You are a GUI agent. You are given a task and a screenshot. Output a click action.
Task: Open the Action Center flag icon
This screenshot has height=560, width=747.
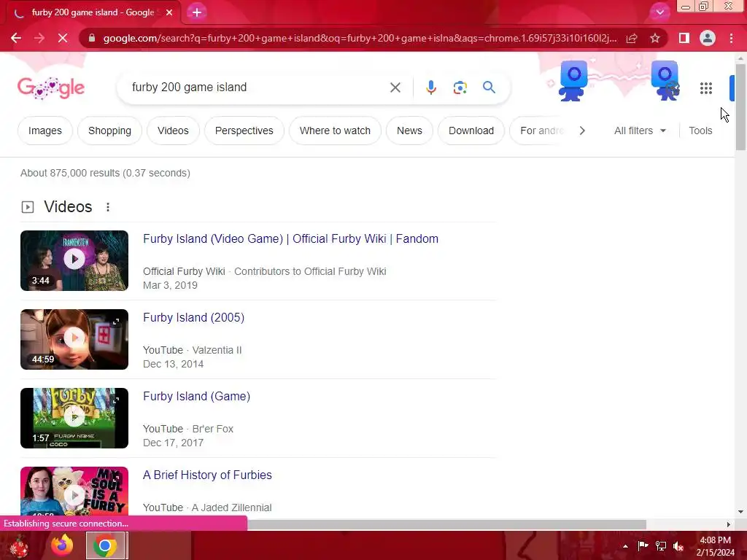click(x=643, y=546)
